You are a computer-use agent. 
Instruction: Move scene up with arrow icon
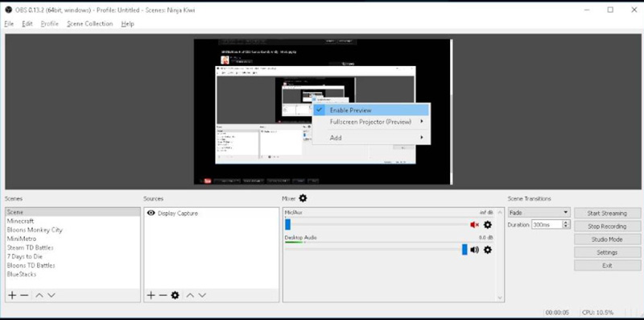[x=39, y=295]
